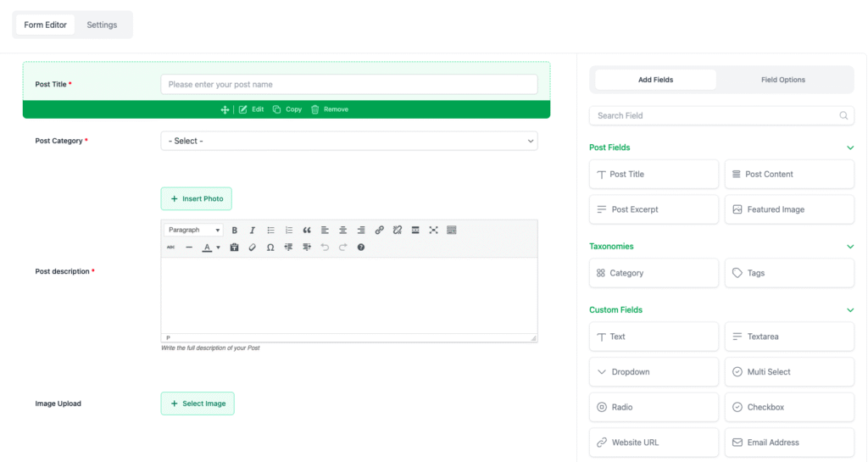
Task: Open the Paragraph format dropdown
Action: 194,231
